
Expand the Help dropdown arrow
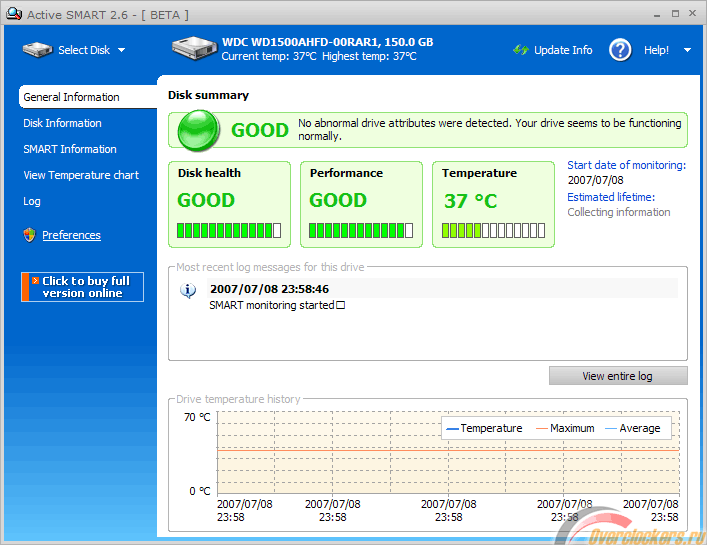(x=687, y=50)
